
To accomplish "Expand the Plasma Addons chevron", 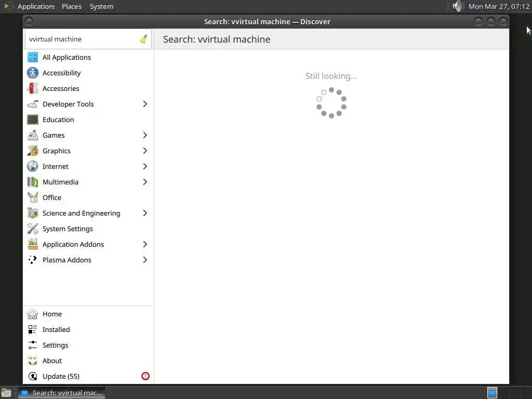I will 145,260.
